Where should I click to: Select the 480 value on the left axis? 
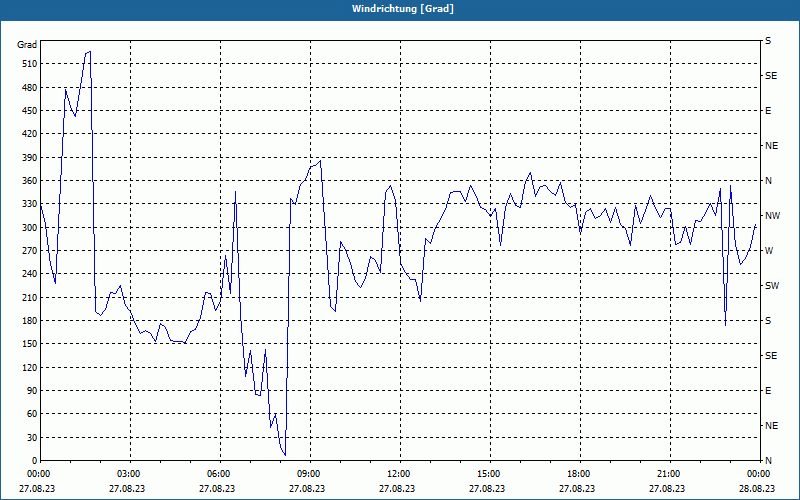pos(30,87)
